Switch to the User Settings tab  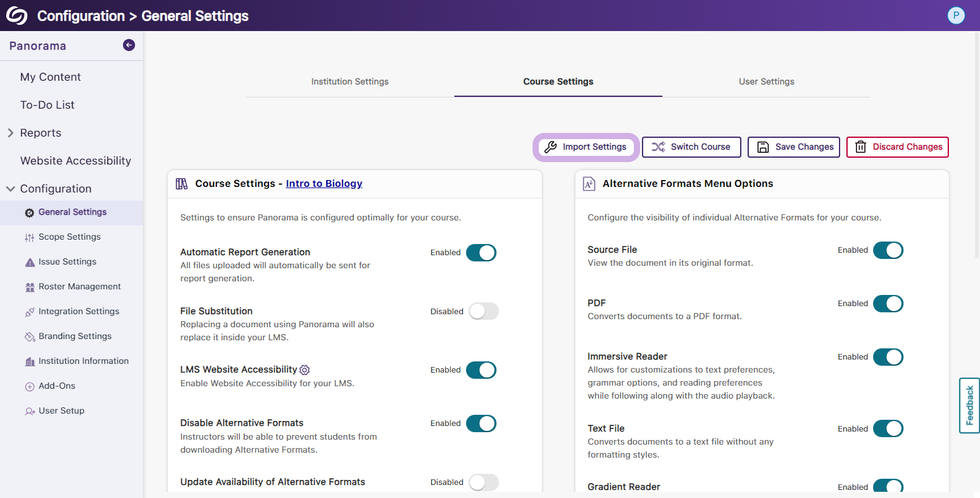[766, 81]
